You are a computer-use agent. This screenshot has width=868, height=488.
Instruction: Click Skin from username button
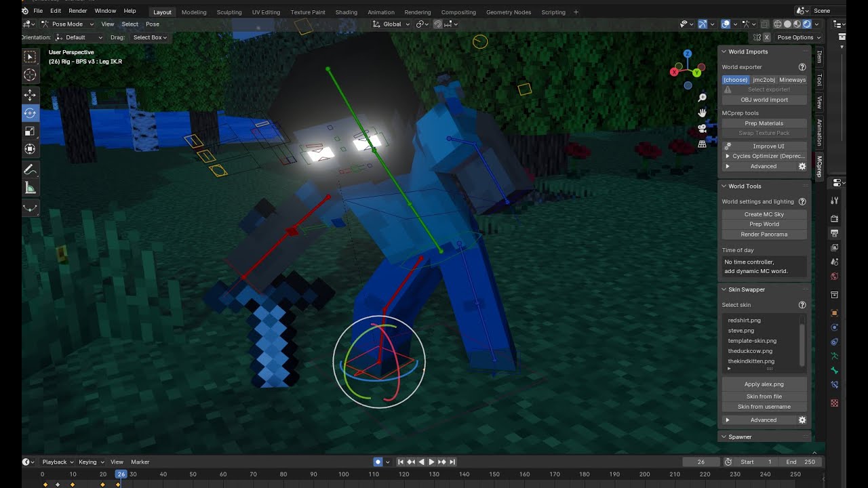tap(764, 407)
